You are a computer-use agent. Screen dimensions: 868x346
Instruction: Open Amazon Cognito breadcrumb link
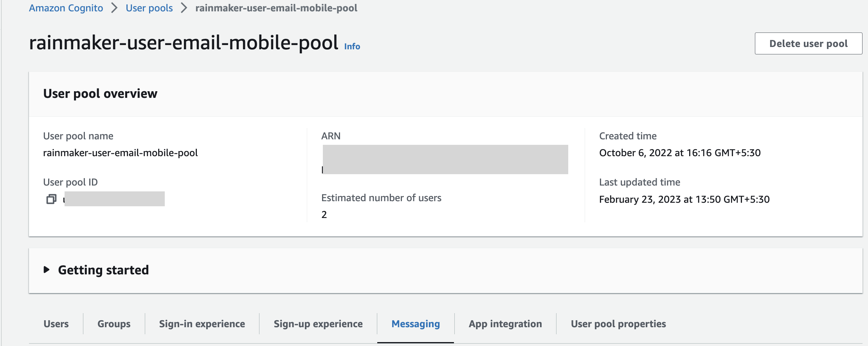click(66, 8)
